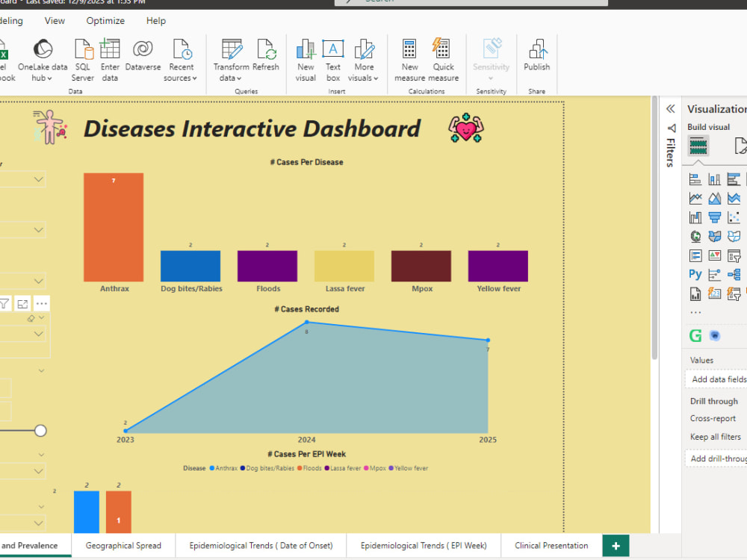
Task: Select the filled map visual type
Action: click(715, 237)
